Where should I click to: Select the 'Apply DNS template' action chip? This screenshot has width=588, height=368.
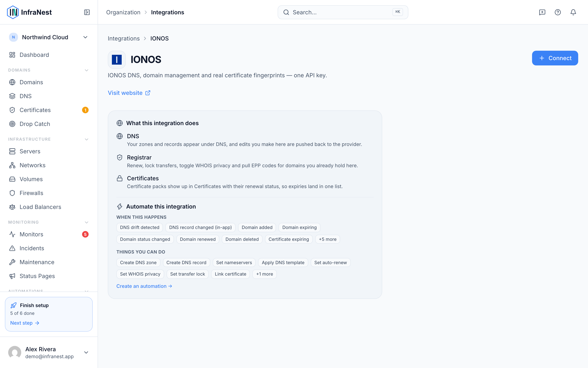[283, 263]
